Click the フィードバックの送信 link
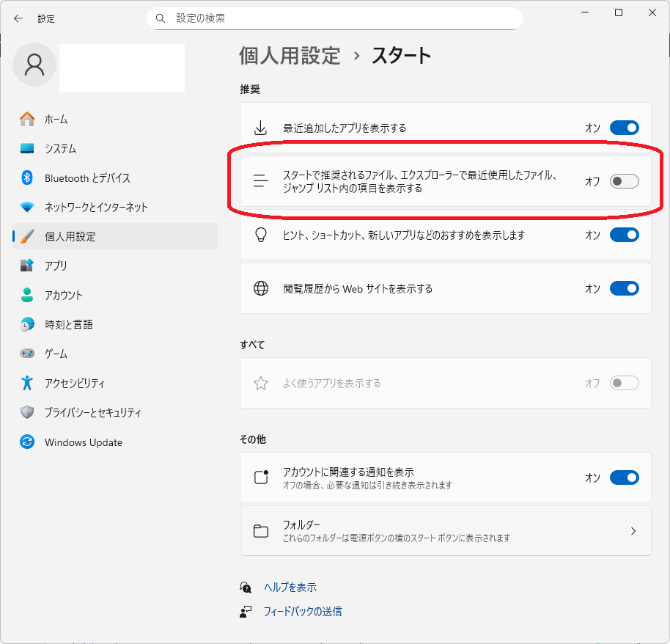This screenshot has height=644, width=670. (x=302, y=611)
